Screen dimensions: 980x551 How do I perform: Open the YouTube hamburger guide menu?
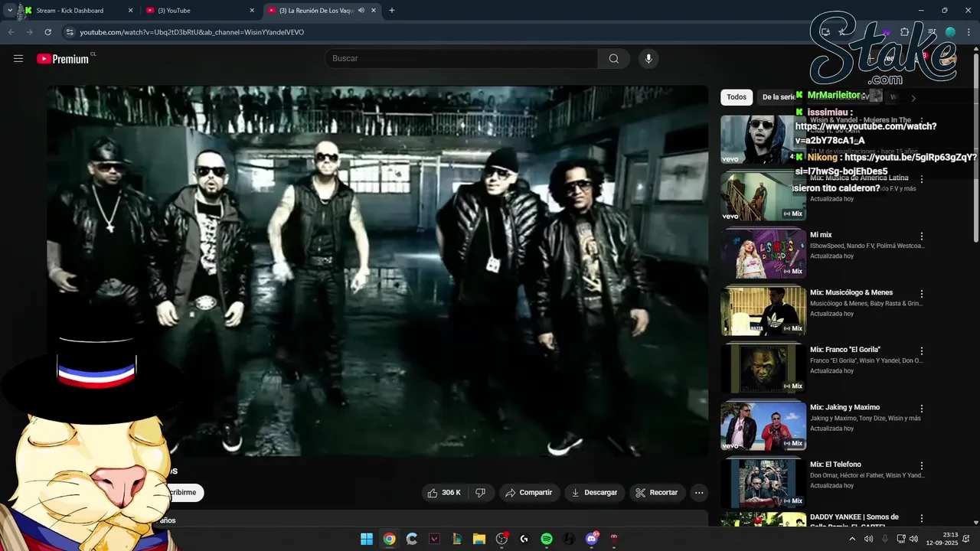pos(18,58)
